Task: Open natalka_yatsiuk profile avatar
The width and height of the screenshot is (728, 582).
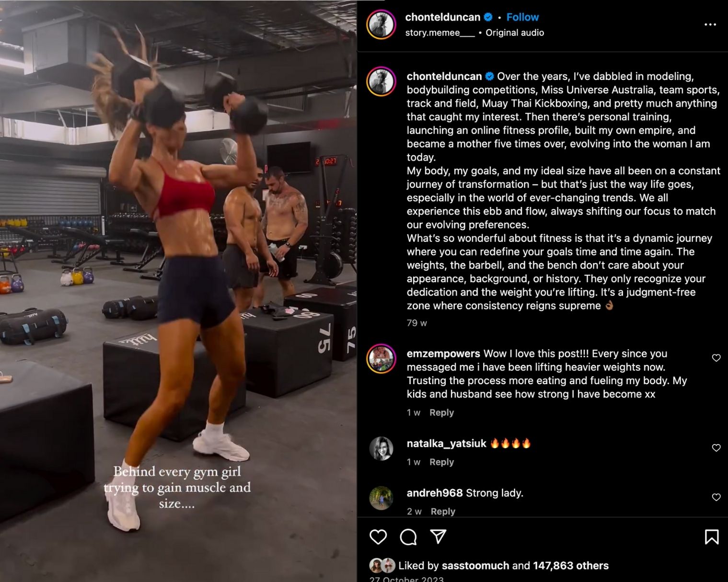Action: pyautogui.click(x=381, y=448)
